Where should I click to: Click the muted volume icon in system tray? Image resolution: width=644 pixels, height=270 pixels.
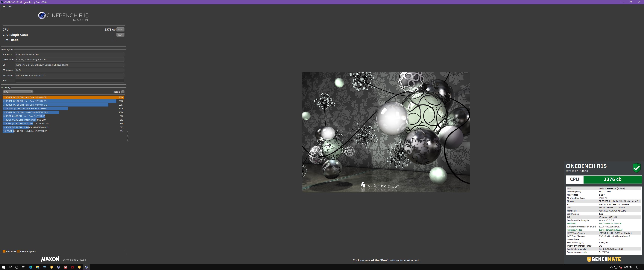pyautogui.click(x=620, y=267)
